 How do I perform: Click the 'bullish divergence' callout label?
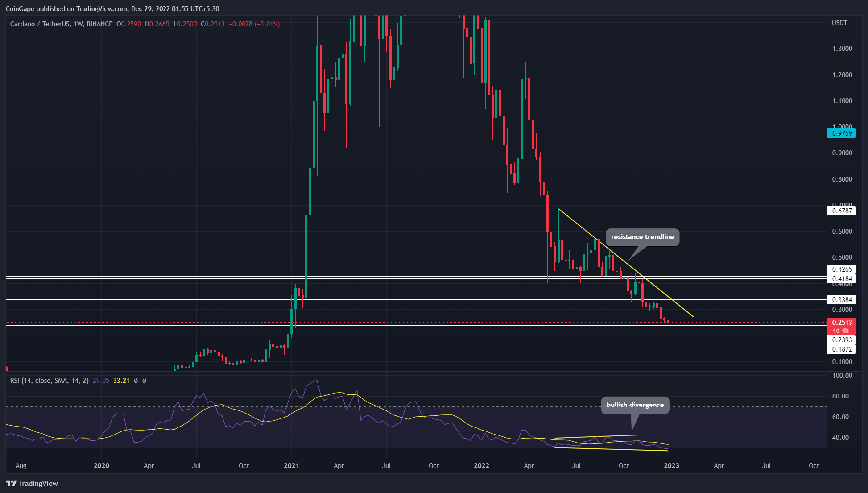635,405
